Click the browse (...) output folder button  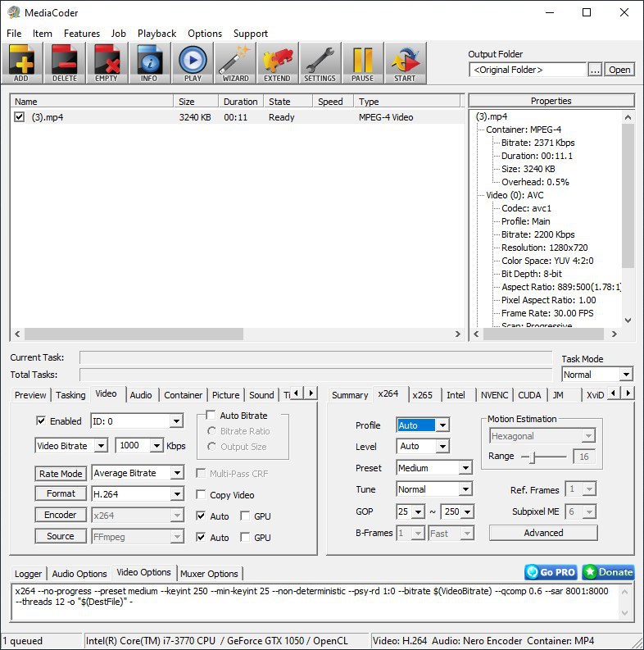(595, 70)
